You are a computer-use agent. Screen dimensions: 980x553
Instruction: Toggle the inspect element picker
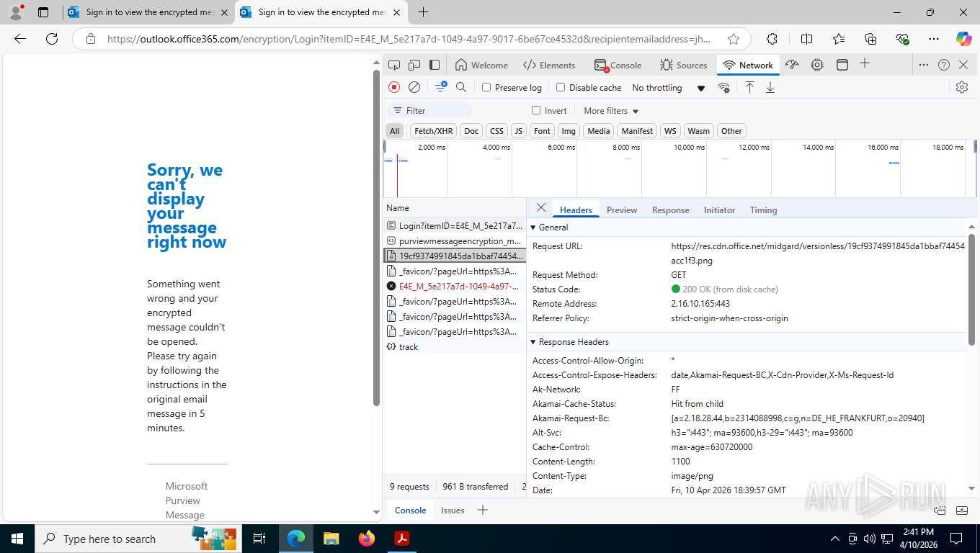[x=393, y=65]
